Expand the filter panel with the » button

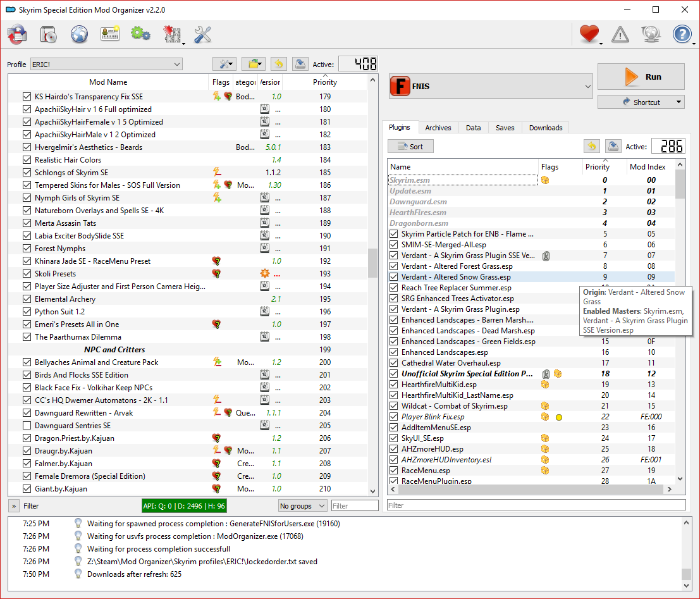[x=14, y=506]
